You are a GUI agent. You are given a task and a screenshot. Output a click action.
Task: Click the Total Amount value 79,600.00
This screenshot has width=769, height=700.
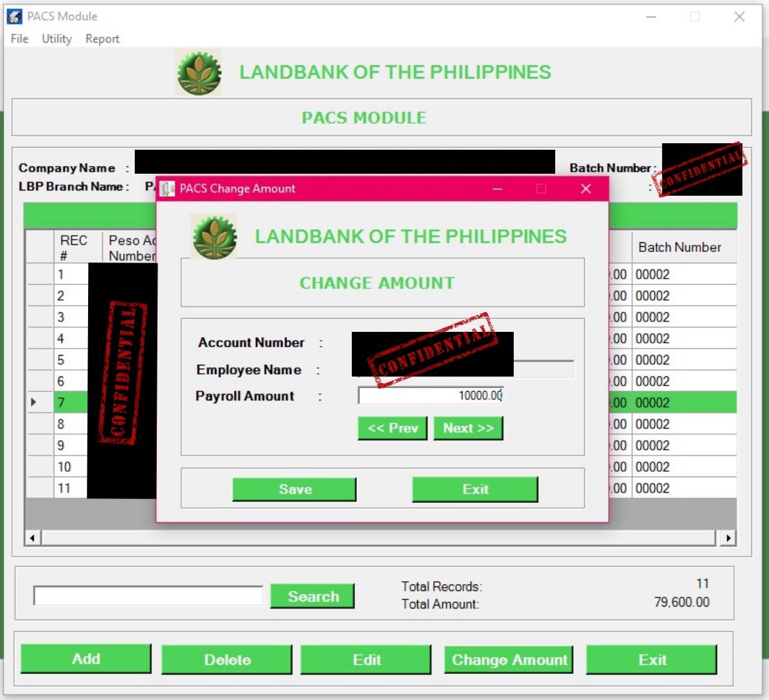pyautogui.click(x=682, y=602)
